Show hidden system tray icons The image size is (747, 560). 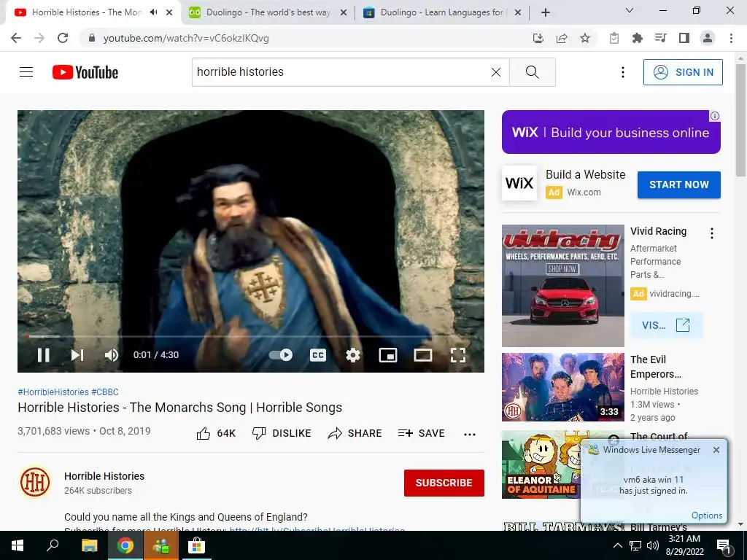(x=617, y=545)
